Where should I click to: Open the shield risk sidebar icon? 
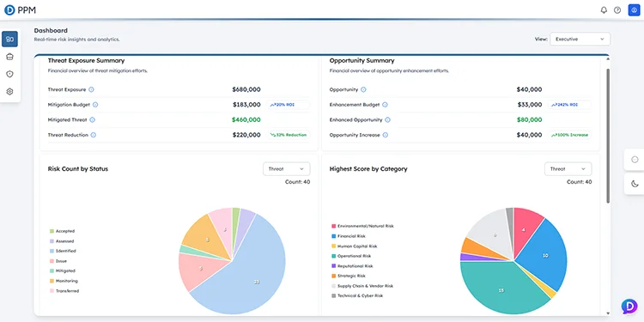coord(9,74)
